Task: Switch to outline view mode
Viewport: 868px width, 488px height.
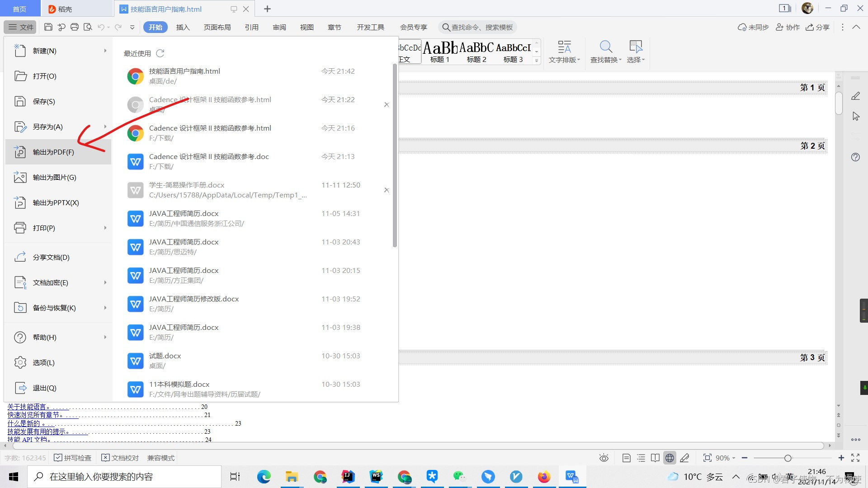Action: pos(641,458)
